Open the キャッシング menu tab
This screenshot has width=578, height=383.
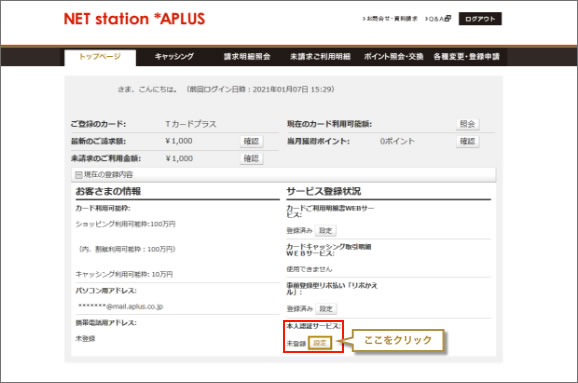pyautogui.click(x=174, y=57)
